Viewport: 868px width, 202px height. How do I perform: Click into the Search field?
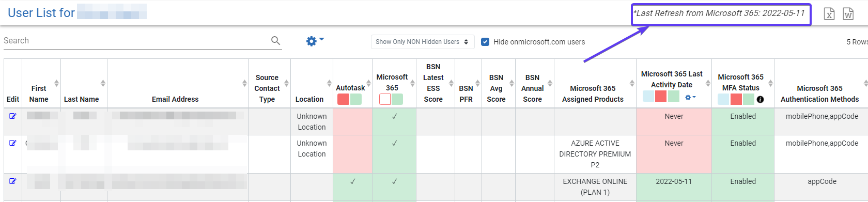(136, 41)
